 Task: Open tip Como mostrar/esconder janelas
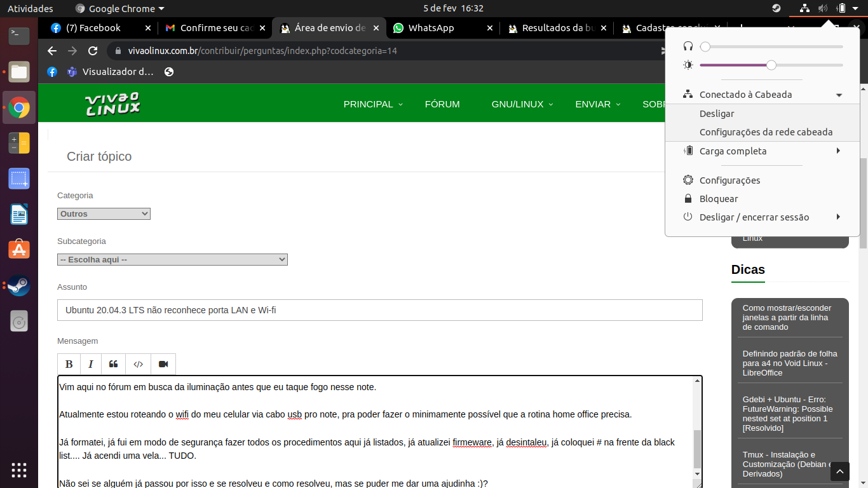787,318
